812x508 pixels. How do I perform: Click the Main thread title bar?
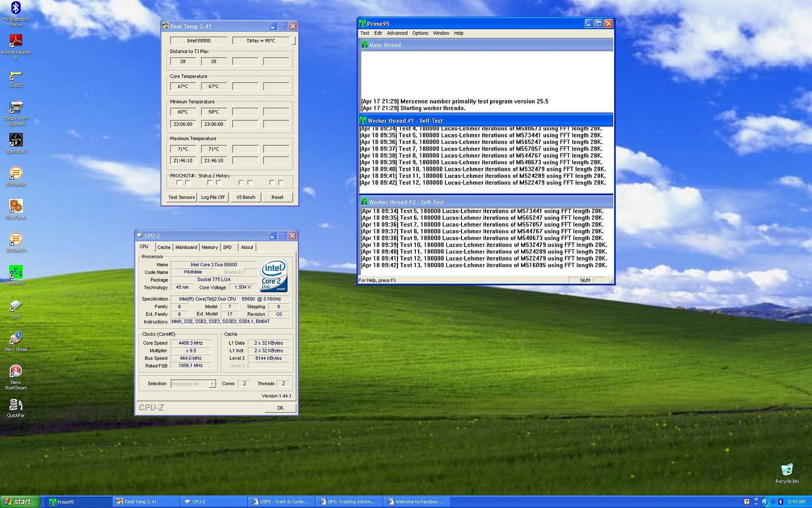point(486,45)
